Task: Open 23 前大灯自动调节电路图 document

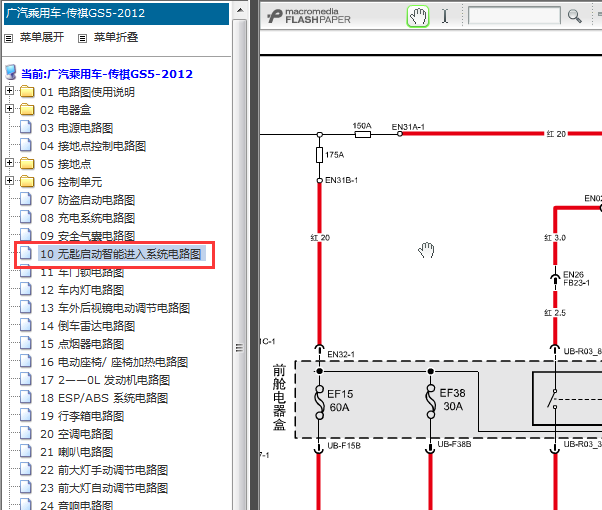Action: coord(104,489)
